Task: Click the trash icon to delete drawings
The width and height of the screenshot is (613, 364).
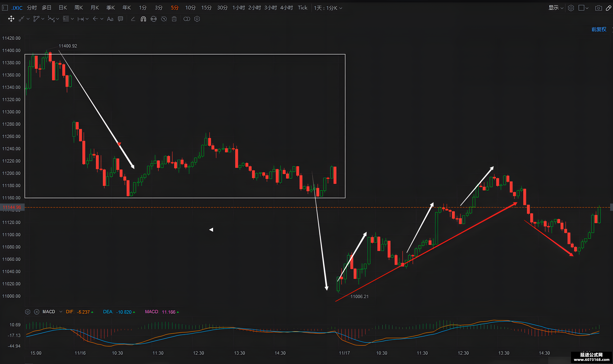Action: [174, 19]
